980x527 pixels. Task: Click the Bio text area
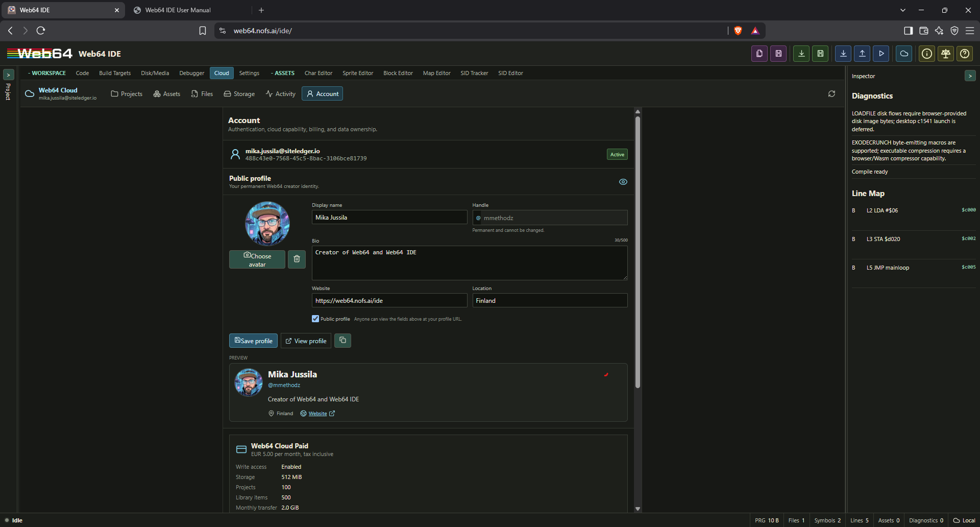(470, 263)
